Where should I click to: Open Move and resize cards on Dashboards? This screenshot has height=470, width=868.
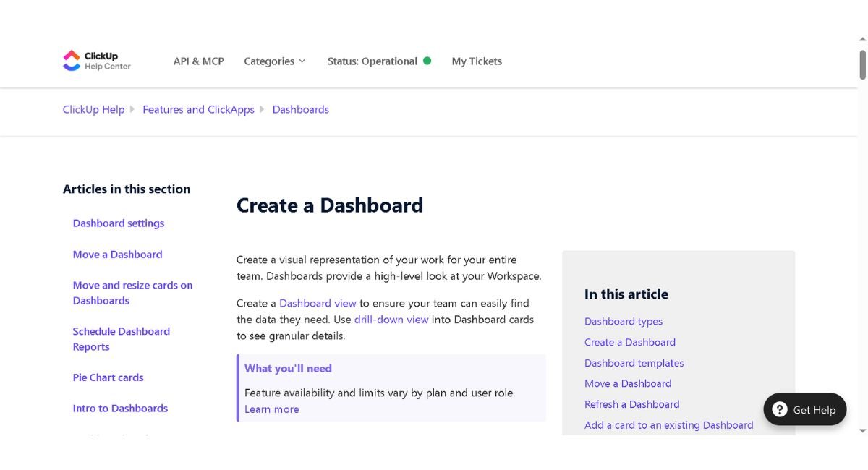coord(133,293)
